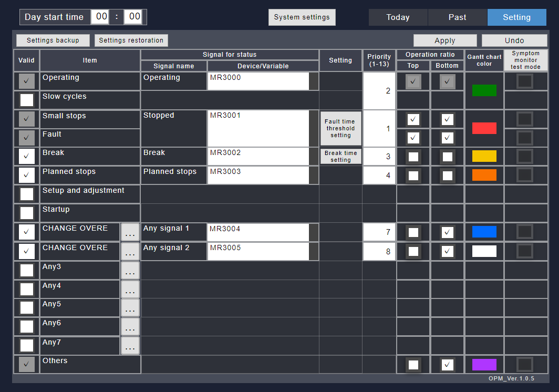Click ellipsis button beside Any signal 2 row
Screen dimensions: 559x392
[x=130, y=252]
